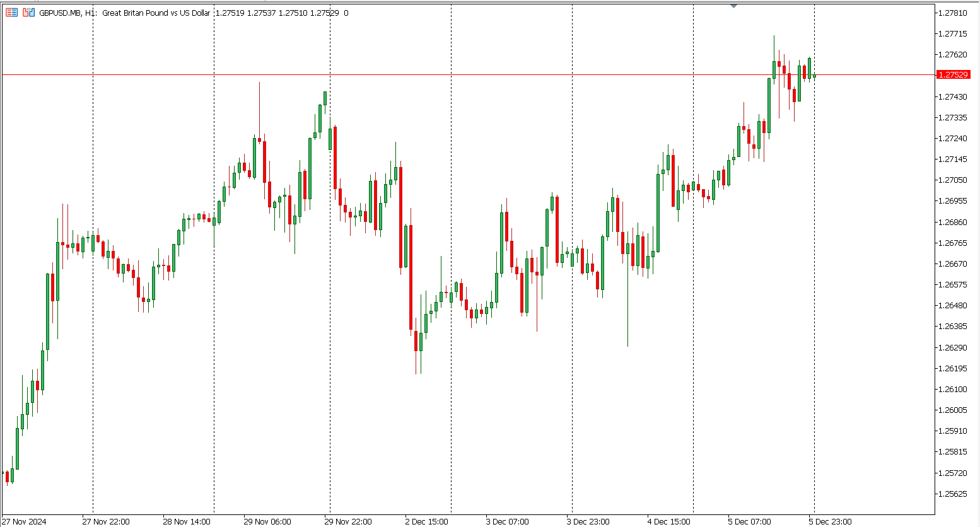Select time scale label 27 Nov 2024
The image size is (980, 527).
[25, 522]
